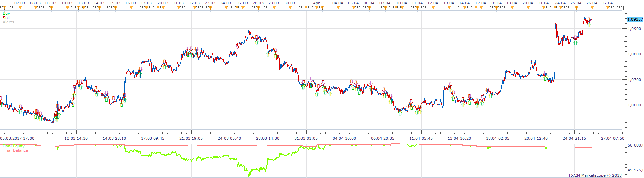Click the 13.04 16:20 time label
Screen dimensions: 644x178
pyautogui.click(x=460, y=138)
